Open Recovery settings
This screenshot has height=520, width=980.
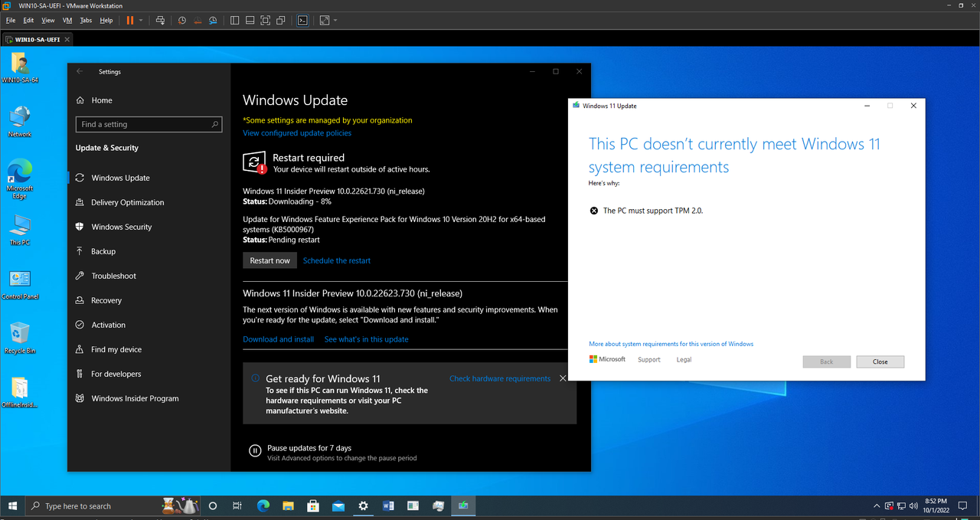(106, 300)
